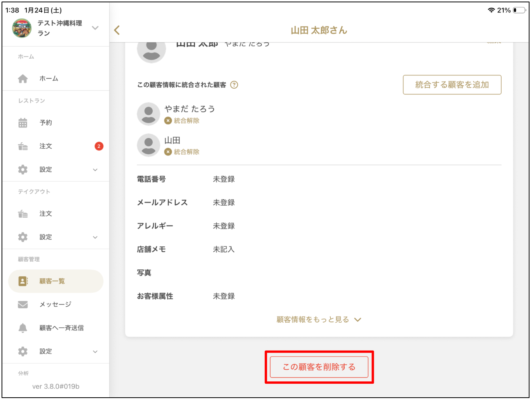This screenshot has height=400, width=532.
Task: Expand takeout 設定 settings chevron
Action: (x=95, y=238)
